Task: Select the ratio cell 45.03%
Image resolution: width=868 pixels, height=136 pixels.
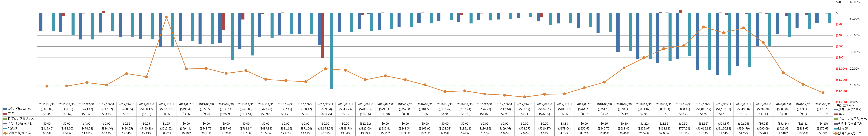Action: 703,133
